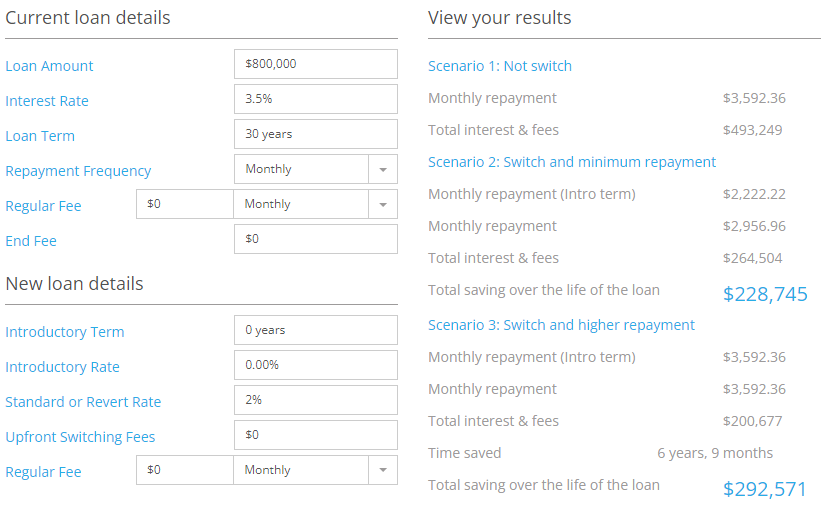This screenshot has height=511, width=829.
Task: Click the Upfront Switching Fees input
Action: point(316,435)
